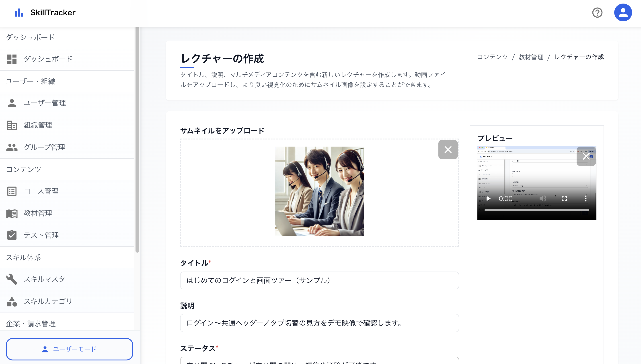Click the タイトル input field
641x364 pixels.
point(319,280)
